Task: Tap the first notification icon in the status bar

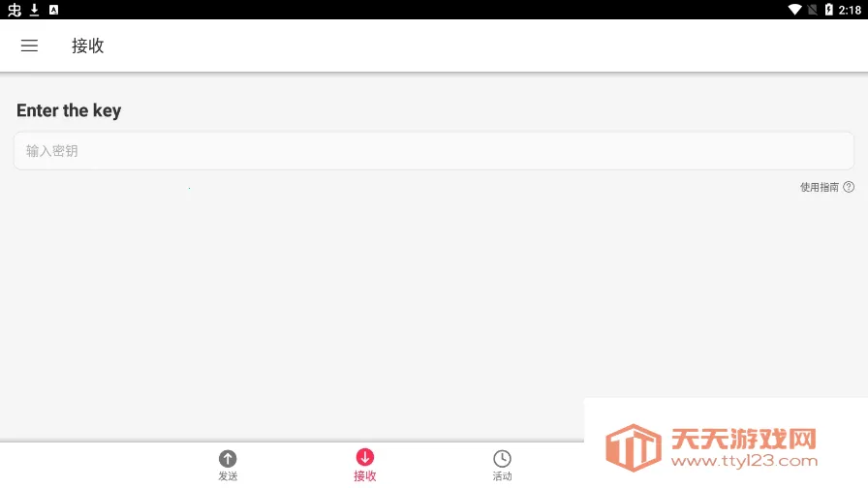Action: click(15, 10)
